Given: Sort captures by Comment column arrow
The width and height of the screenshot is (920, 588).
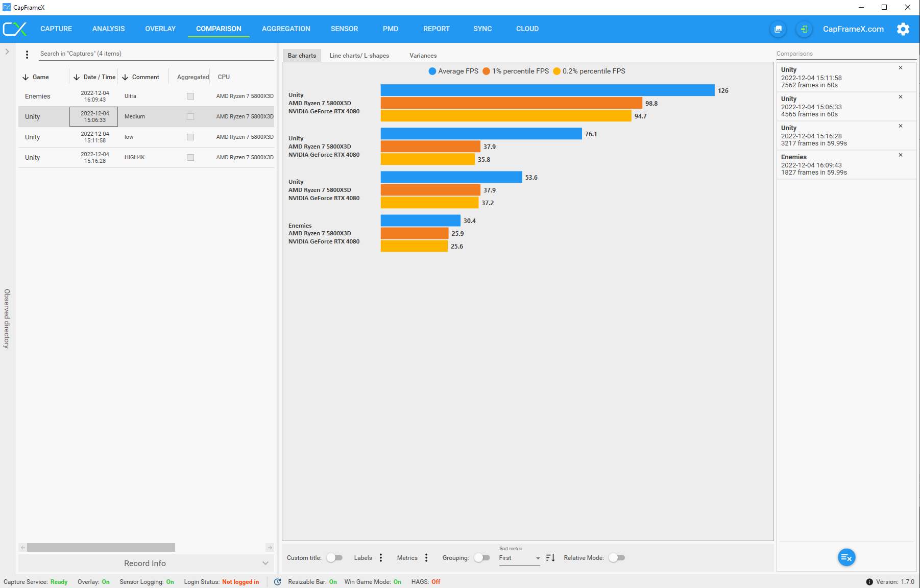Looking at the screenshot, I should tap(125, 77).
